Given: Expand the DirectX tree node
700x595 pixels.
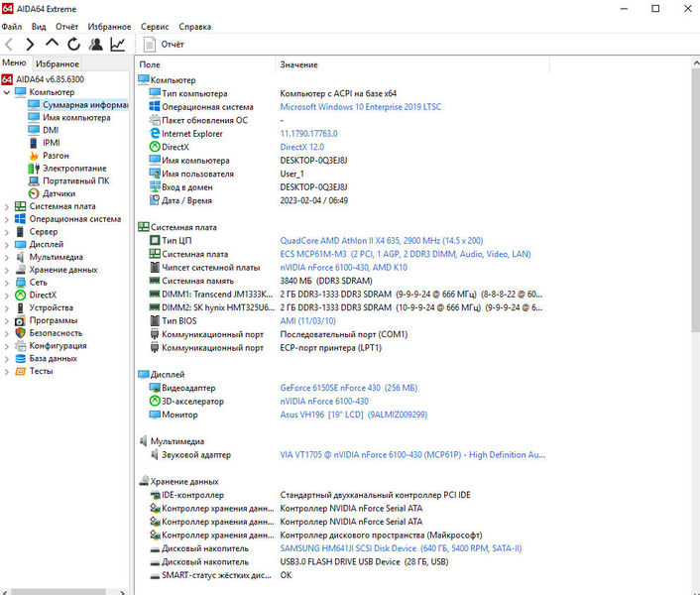Looking at the screenshot, I should pyautogui.click(x=7, y=296).
